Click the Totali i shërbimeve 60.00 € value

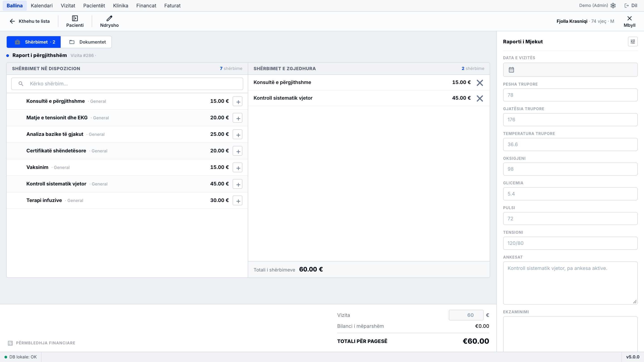pyautogui.click(x=311, y=269)
